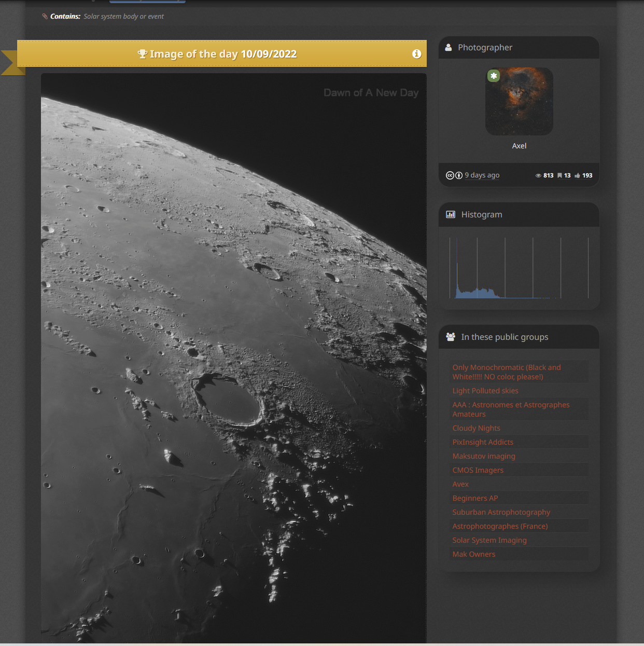Image resolution: width=644 pixels, height=646 pixels.
Task: Click the public groups people icon
Action: click(x=451, y=337)
